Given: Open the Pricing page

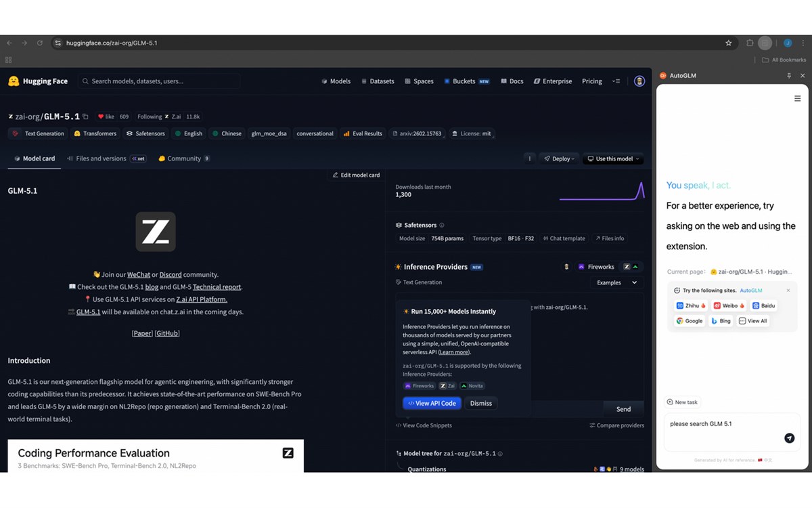Looking at the screenshot, I should (x=591, y=81).
